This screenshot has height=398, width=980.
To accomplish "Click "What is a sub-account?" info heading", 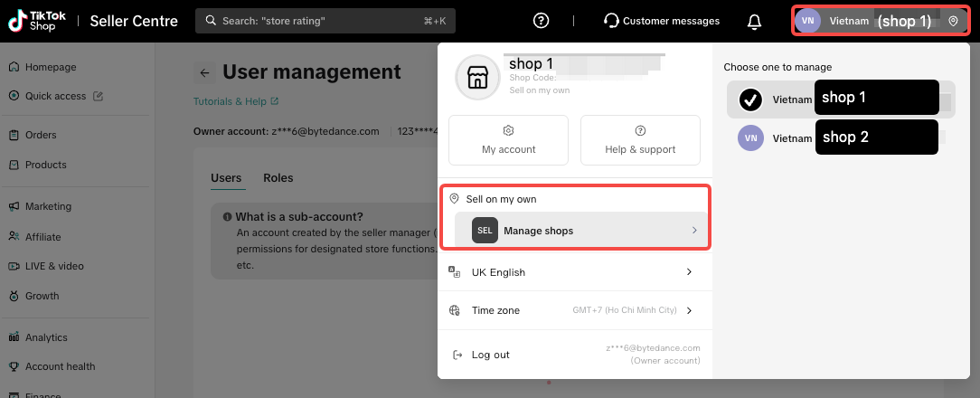I will point(299,217).
